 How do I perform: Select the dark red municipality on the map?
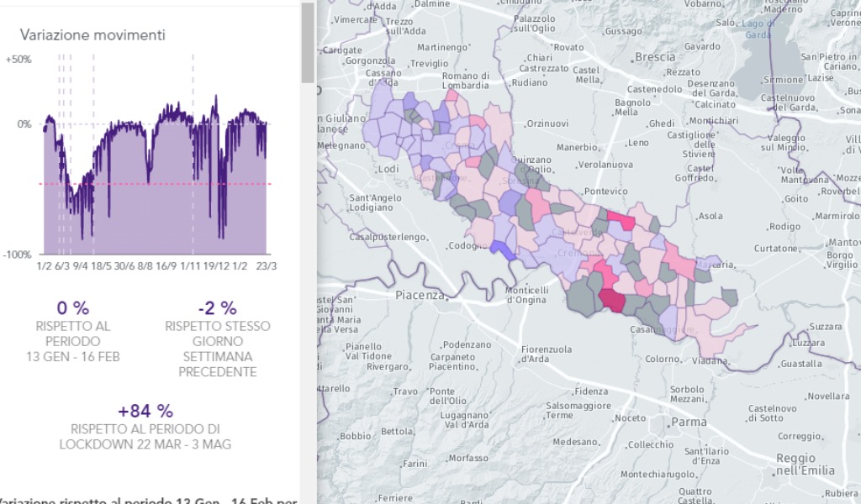click(x=613, y=298)
